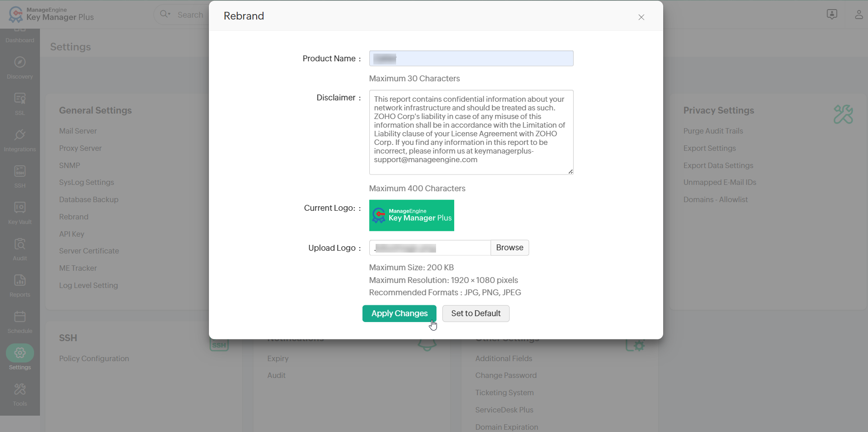The height and width of the screenshot is (432, 868).
Task: Open ServiceDesk Plus link
Action: click(504, 410)
